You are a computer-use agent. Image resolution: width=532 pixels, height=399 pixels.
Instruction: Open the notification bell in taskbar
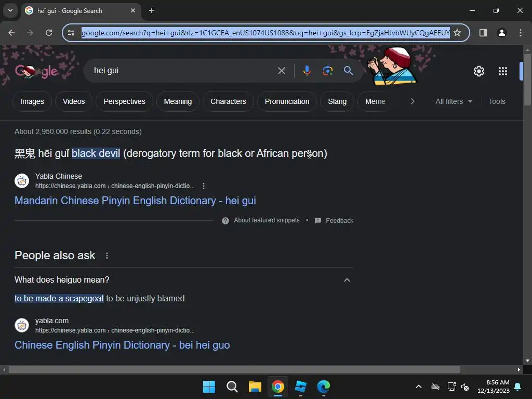[x=518, y=387]
